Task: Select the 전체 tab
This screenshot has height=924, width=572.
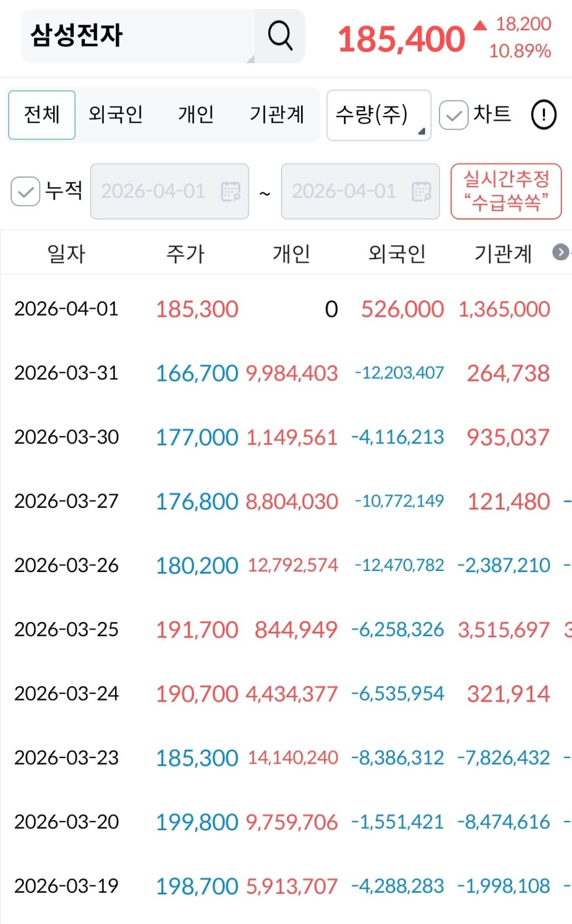Action: pos(42,115)
